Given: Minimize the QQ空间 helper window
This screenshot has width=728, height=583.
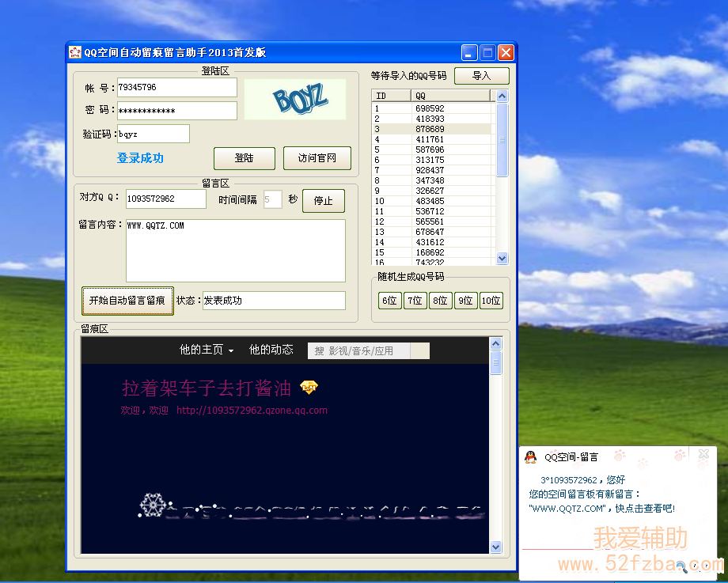Looking at the screenshot, I should pos(469,52).
